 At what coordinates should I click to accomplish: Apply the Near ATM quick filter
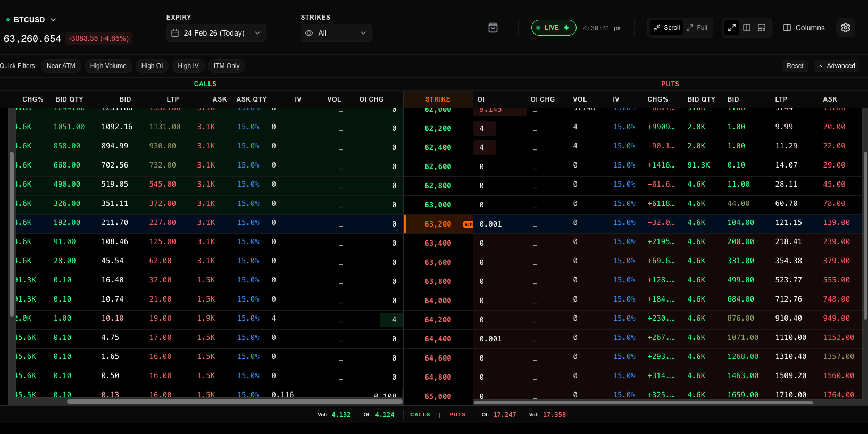[61, 66]
